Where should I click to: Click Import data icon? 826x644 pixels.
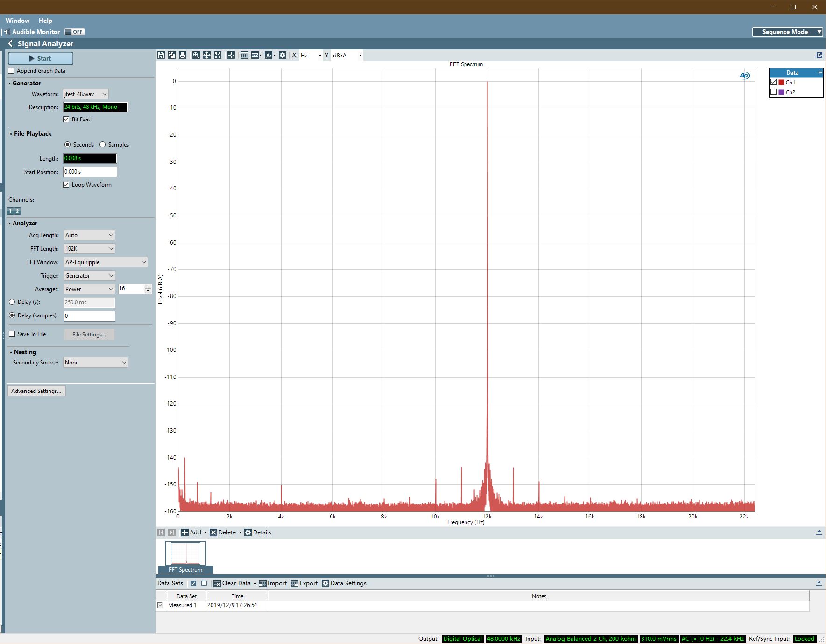[x=263, y=583]
